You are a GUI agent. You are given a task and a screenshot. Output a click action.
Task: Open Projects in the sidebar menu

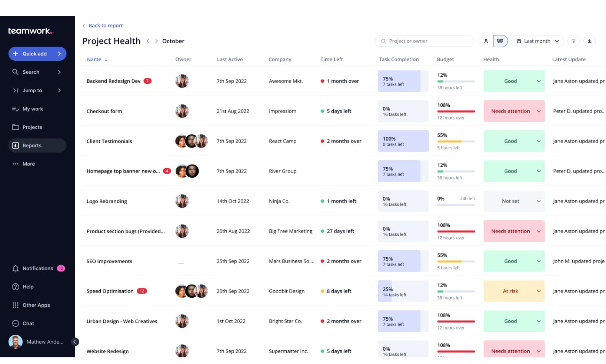(32, 127)
